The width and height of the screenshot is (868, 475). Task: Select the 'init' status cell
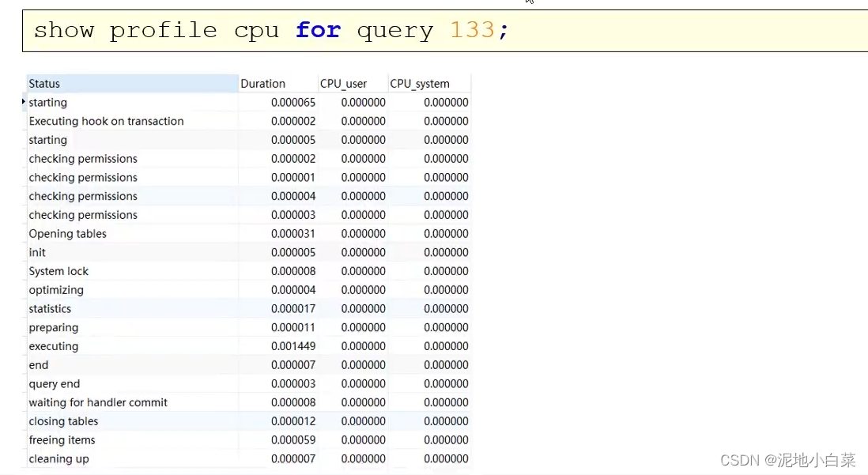132,252
